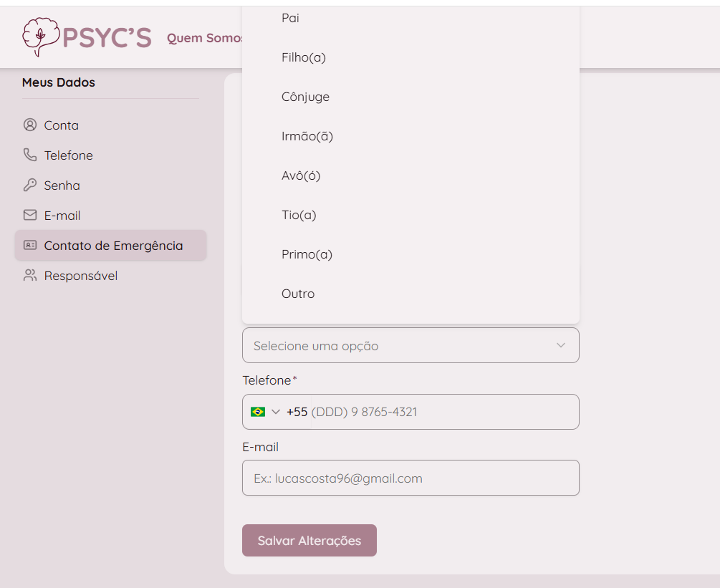The height and width of the screenshot is (588, 720).
Task: Click into the E-mail input field
Action: (411, 478)
